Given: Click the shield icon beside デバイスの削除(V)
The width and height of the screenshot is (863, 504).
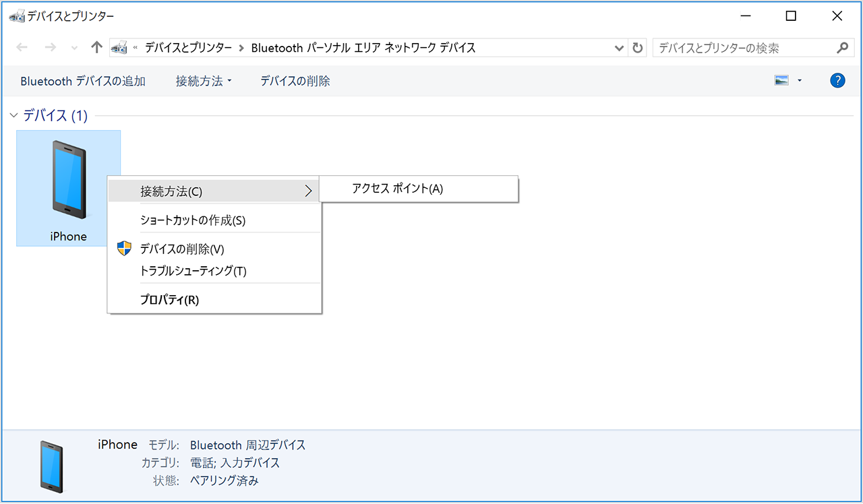Looking at the screenshot, I should (x=124, y=248).
